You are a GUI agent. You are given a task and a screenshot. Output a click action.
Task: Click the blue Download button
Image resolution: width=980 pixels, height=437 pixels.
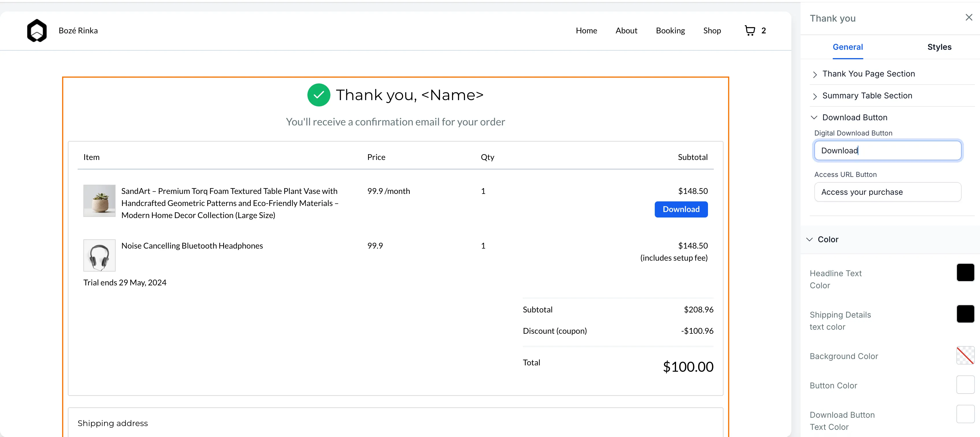(x=681, y=209)
